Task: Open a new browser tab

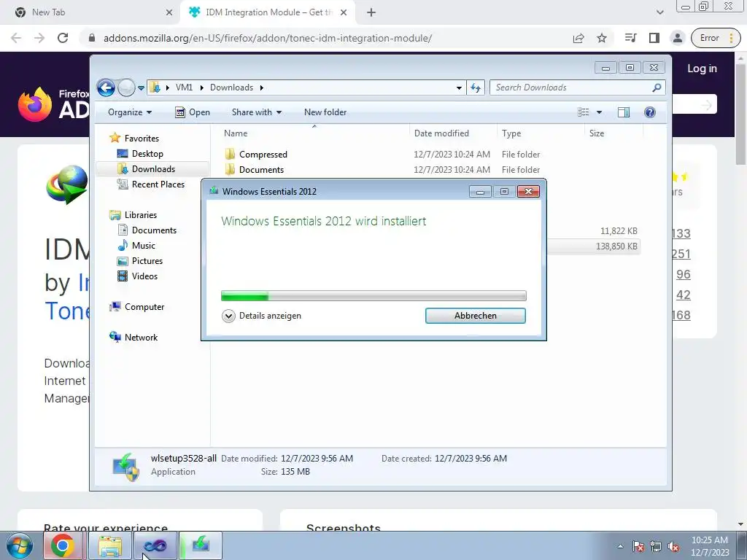Action: [371, 12]
